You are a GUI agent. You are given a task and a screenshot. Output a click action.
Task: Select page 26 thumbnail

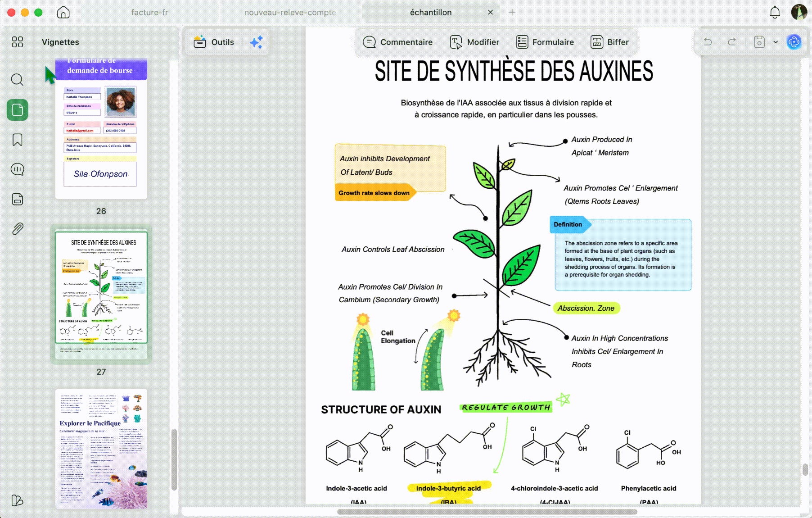(x=101, y=128)
